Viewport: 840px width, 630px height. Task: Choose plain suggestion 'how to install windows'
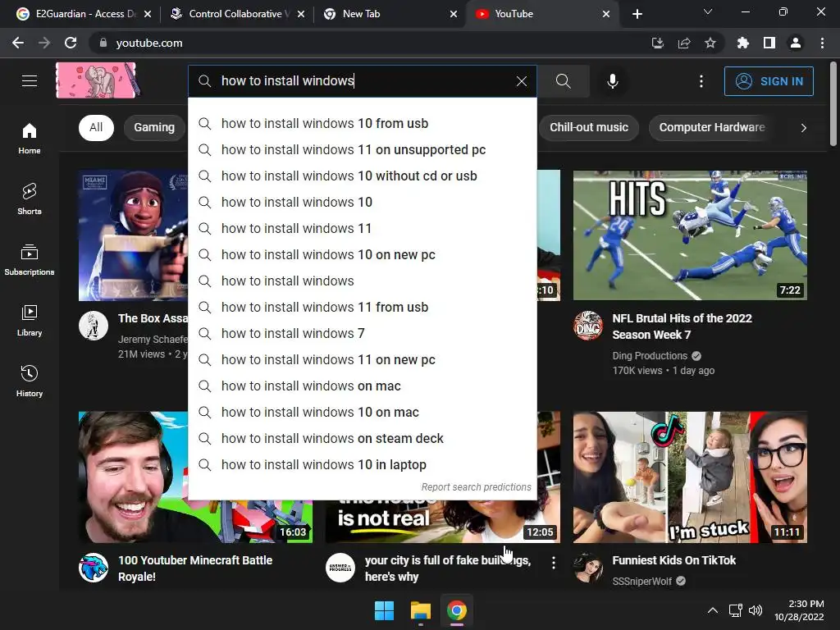click(362, 281)
